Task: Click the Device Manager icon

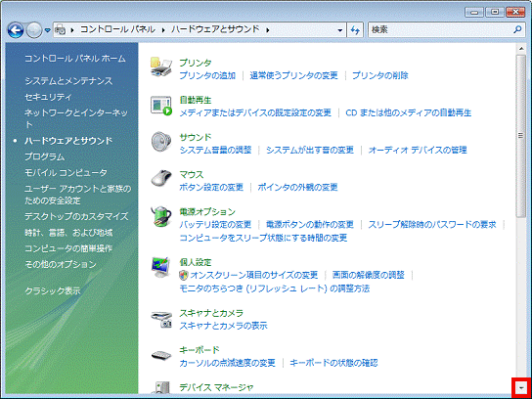Action: (x=161, y=387)
